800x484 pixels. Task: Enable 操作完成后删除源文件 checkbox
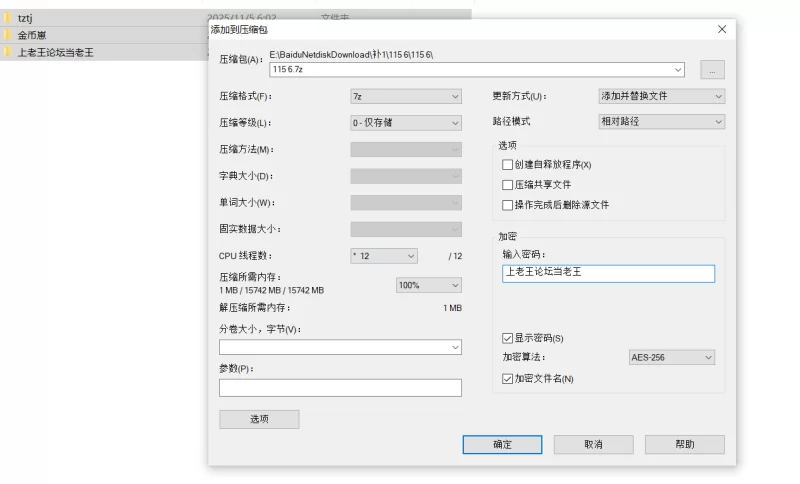pyautogui.click(x=507, y=205)
